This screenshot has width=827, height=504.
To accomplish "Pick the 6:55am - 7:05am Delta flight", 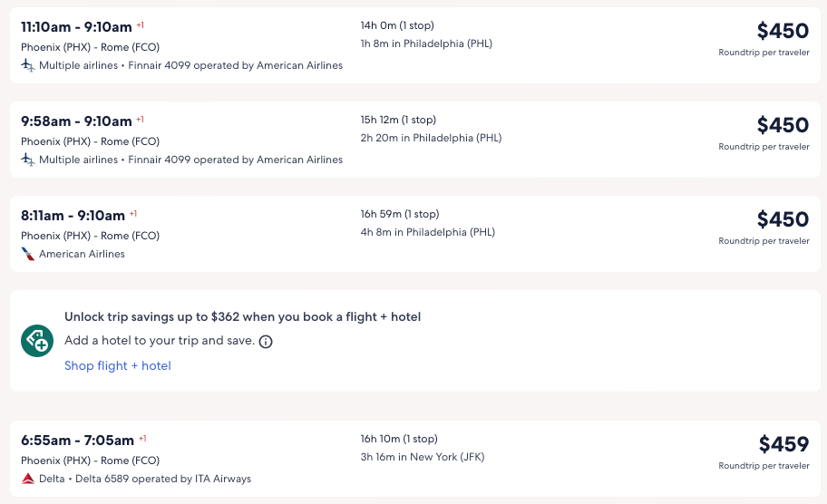I will tap(77, 440).
